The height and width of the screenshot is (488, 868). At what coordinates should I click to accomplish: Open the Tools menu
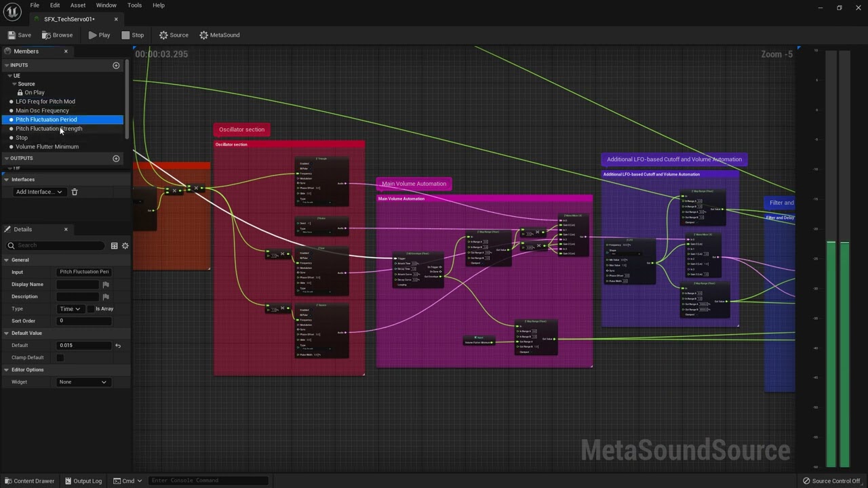tap(135, 5)
